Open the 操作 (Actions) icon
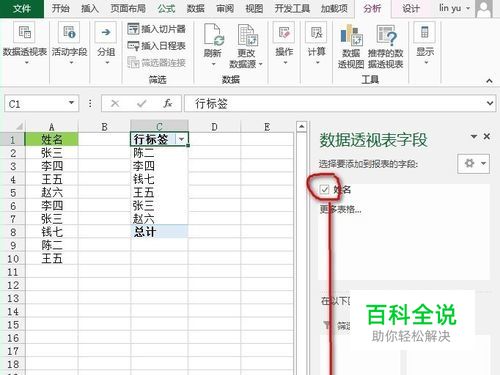This screenshot has width=500, height=375. (x=284, y=32)
